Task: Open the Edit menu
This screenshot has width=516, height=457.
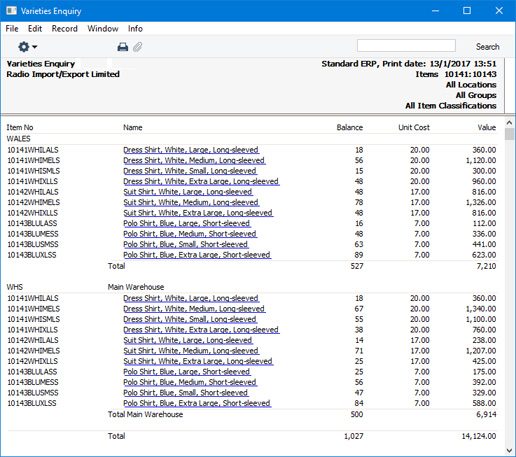Action: (35, 29)
